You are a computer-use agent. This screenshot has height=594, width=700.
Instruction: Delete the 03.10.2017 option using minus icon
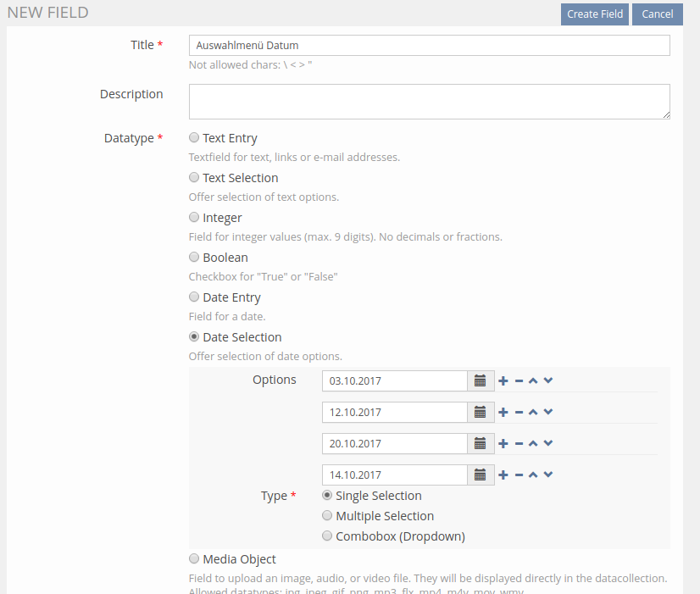coord(519,381)
